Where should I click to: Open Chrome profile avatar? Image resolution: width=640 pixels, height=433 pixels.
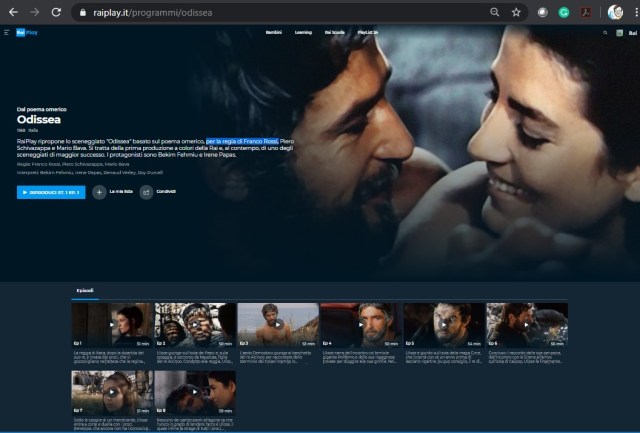(x=615, y=12)
